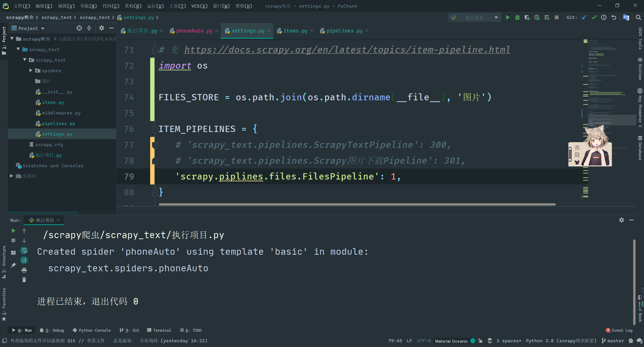Switch to the pipelines.py editor tab

pos(344,31)
